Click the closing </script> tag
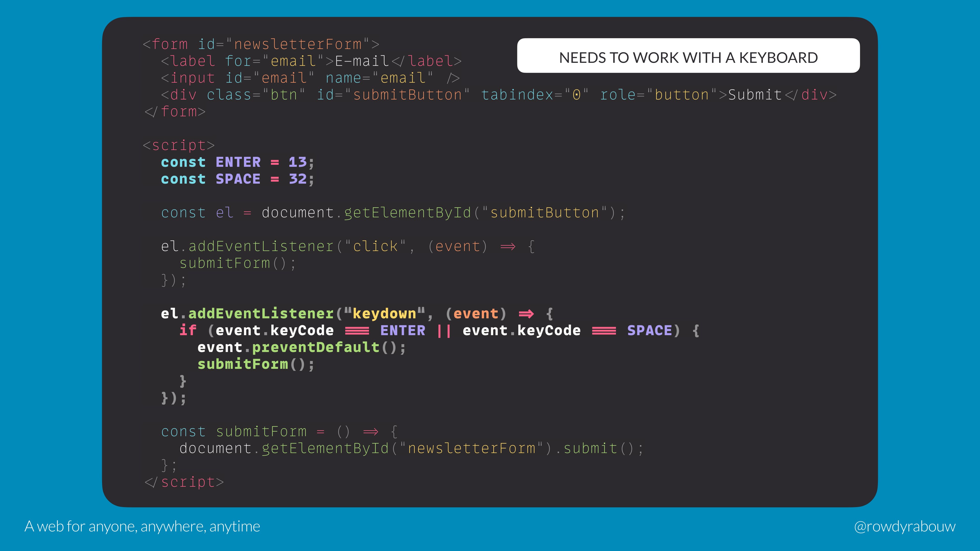 [184, 482]
